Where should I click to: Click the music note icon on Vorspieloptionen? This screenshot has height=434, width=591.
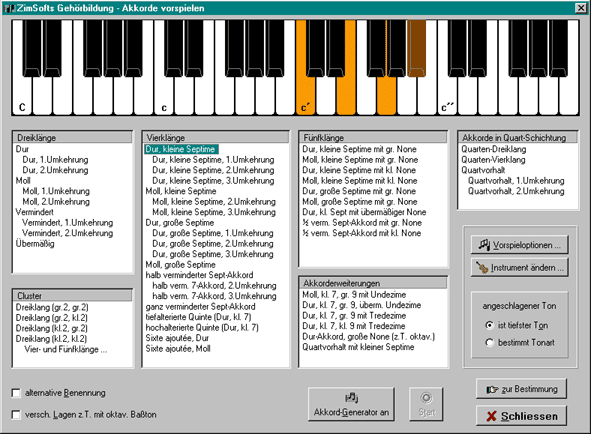[484, 245]
